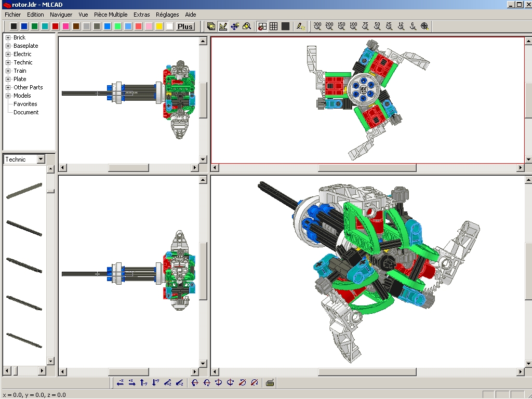Open the Edition menu
The image size is (532, 399).
(x=35, y=15)
